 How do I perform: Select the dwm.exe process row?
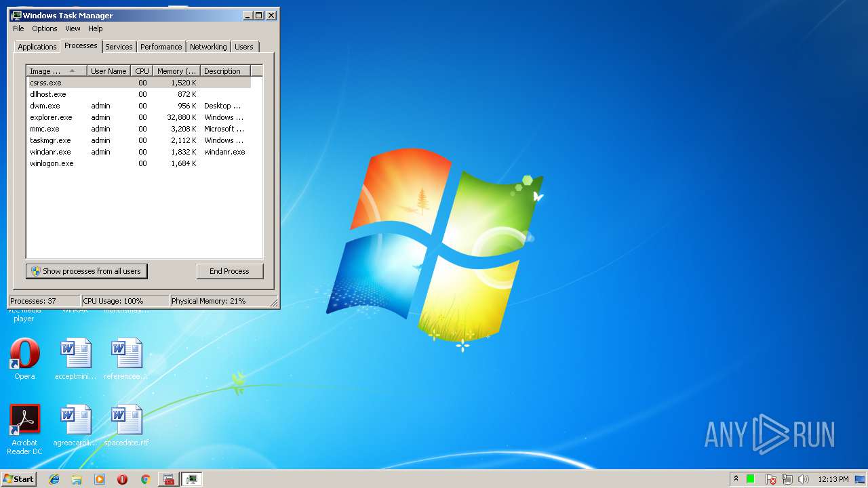[x=139, y=106]
